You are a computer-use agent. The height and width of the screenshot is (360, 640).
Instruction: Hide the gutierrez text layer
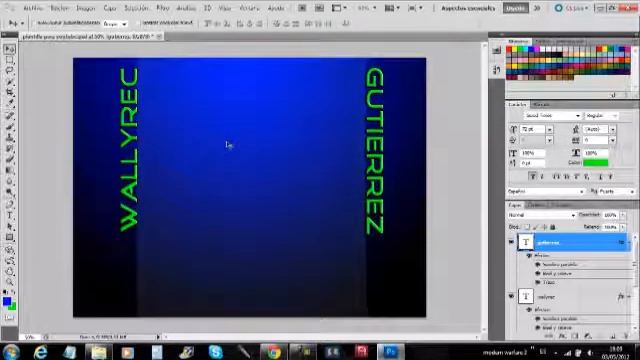(x=511, y=242)
